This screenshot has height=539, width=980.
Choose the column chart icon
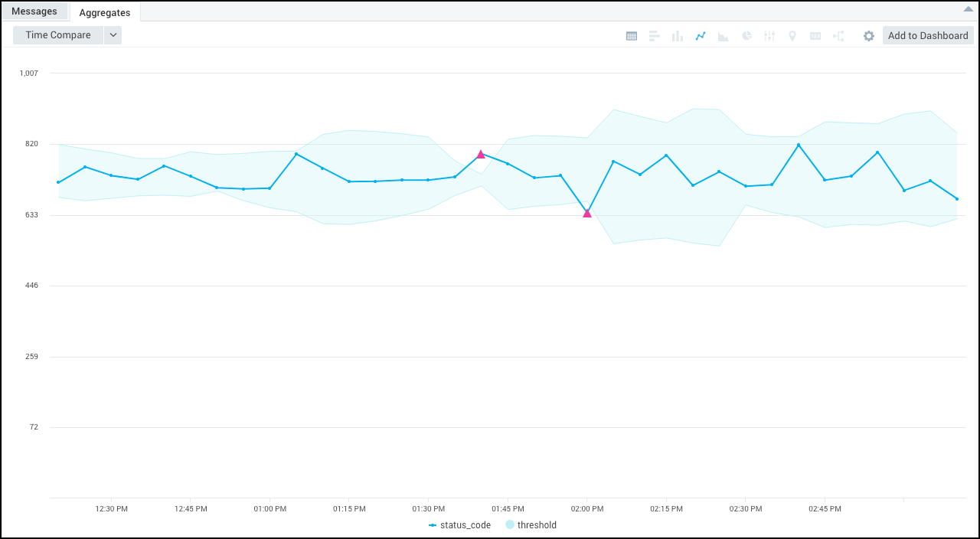[678, 36]
